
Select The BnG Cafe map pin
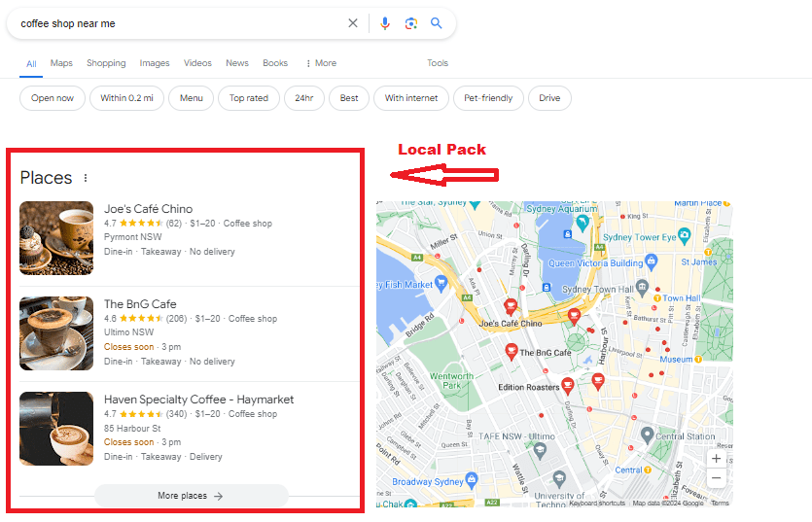pos(512,352)
